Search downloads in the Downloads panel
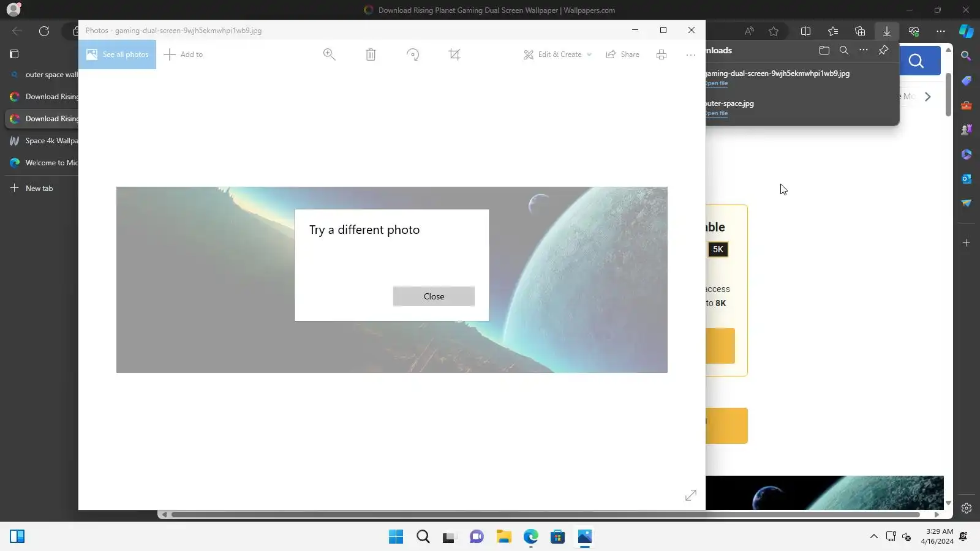980x551 pixels. 844,50
